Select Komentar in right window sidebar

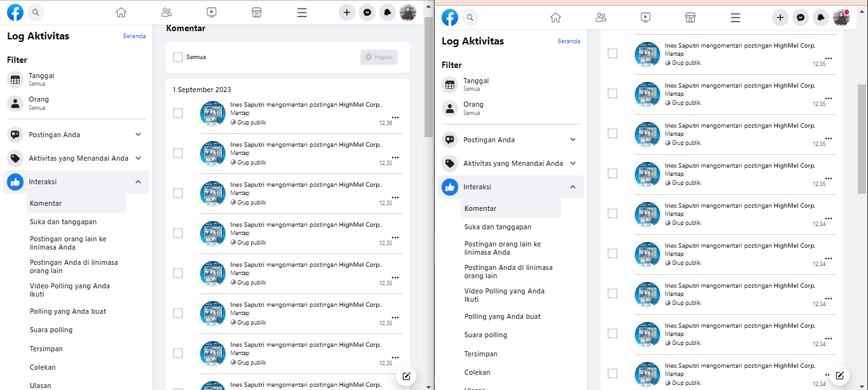(511, 208)
